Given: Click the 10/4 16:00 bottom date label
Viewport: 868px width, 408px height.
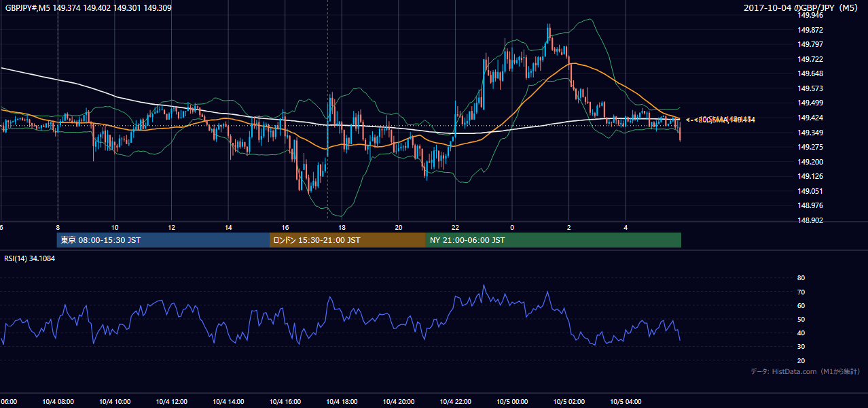Looking at the screenshot, I should click(x=285, y=401).
